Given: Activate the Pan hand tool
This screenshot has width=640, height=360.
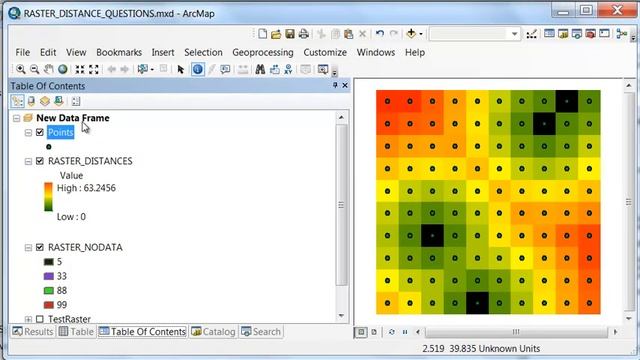Looking at the screenshot, I should pyautogui.click(x=49, y=69).
